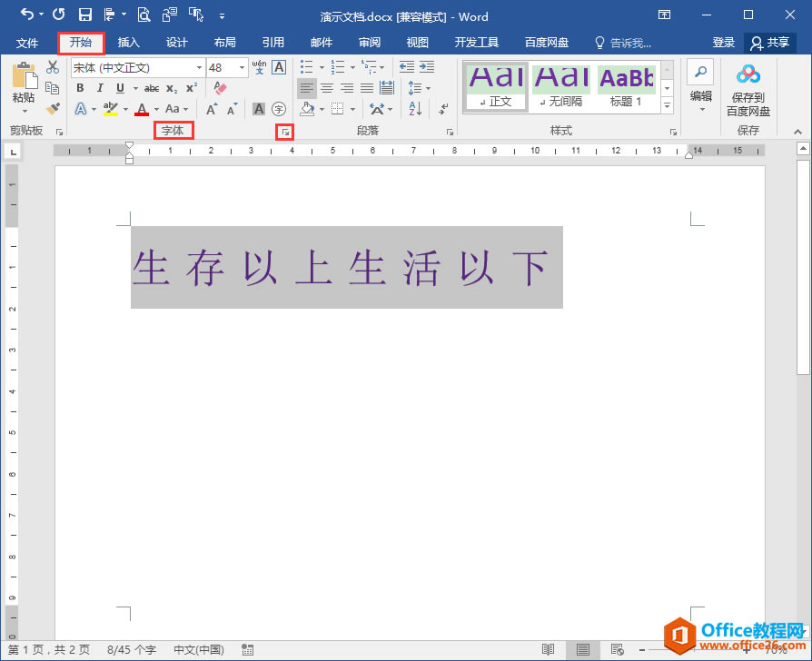The image size is (812, 661).
Task: Toggle Underline formatting
Action: pos(120,88)
